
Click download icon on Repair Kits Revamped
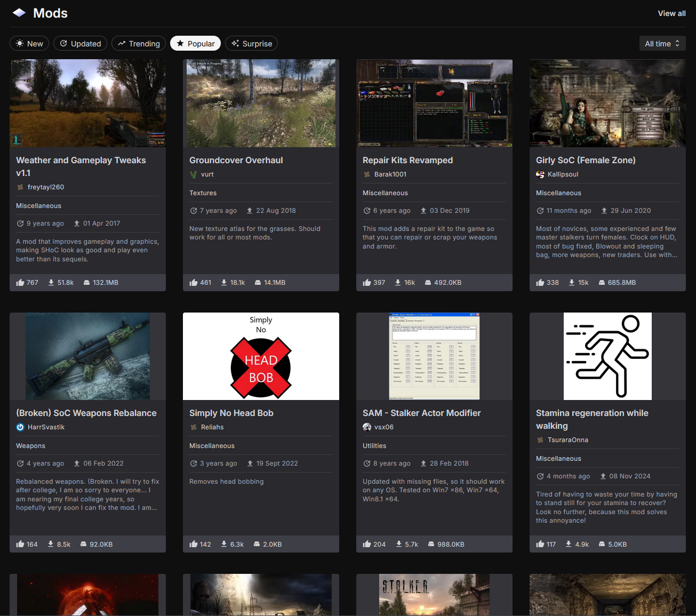pyautogui.click(x=398, y=283)
